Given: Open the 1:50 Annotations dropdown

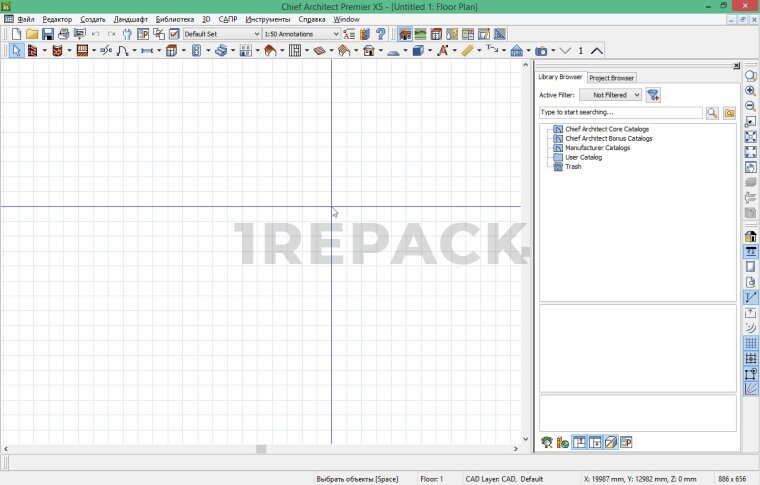Looking at the screenshot, I should tap(301, 34).
